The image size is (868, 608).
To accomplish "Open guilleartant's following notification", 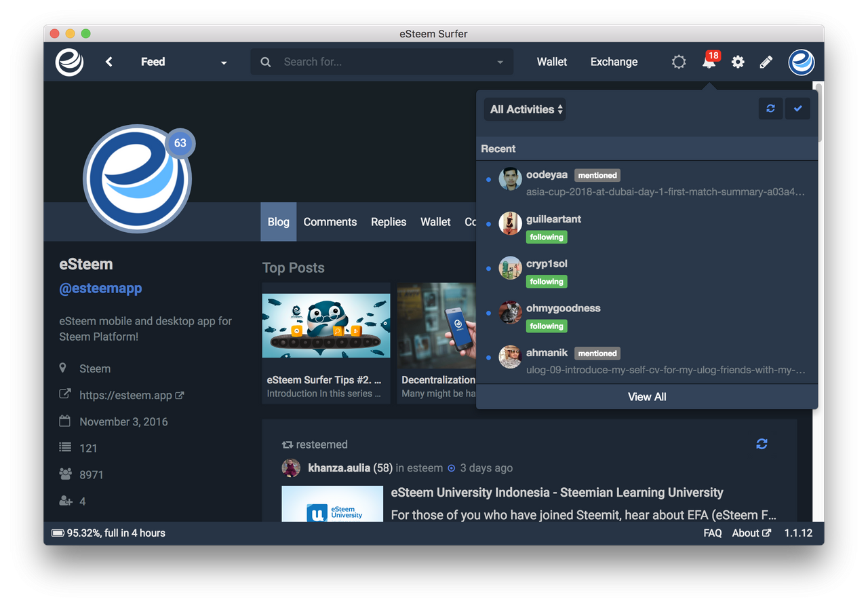I will (647, 227).
